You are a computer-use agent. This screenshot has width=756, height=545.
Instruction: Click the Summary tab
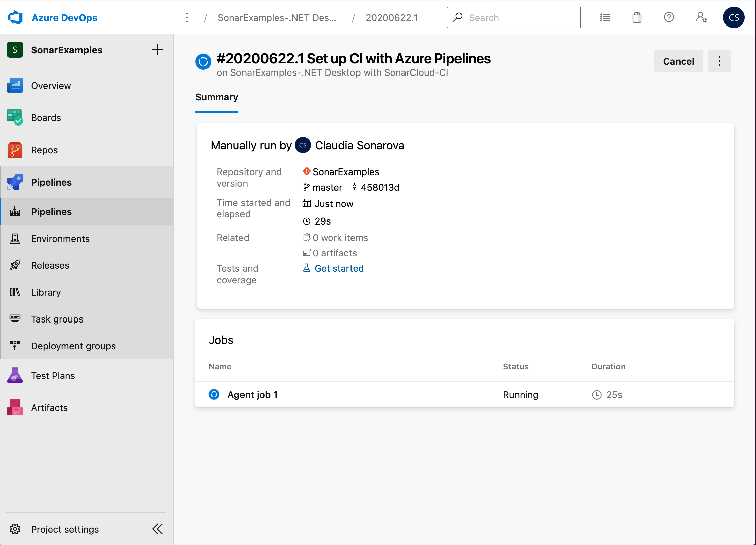(217, 97)
